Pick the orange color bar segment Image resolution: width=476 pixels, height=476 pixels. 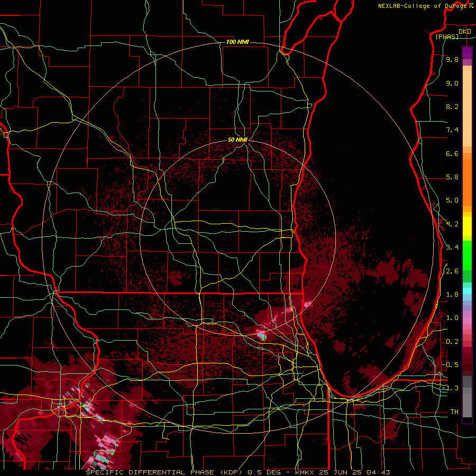(x=467, y=182)
